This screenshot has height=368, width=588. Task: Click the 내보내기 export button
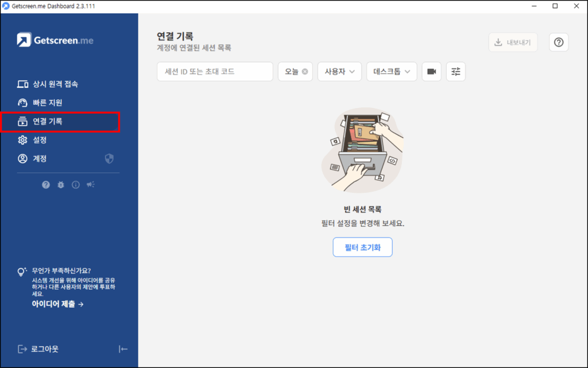tap(513, 42)
